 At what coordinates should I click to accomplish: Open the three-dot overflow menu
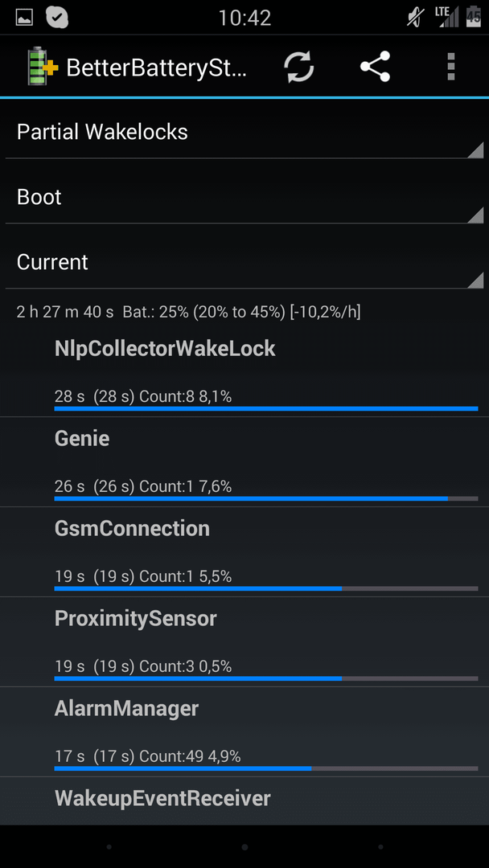(x=451, y=67)
